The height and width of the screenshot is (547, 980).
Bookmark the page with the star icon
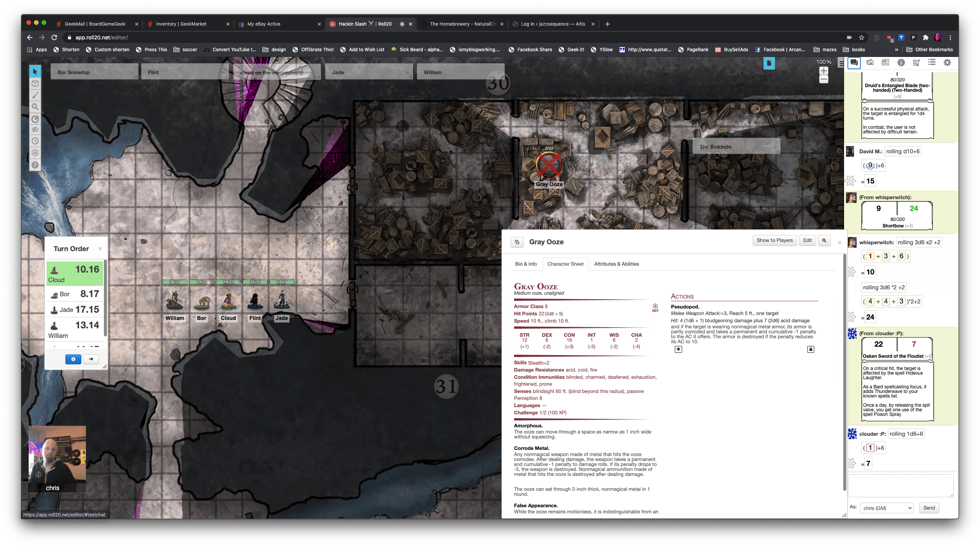(x=862, y=37)
